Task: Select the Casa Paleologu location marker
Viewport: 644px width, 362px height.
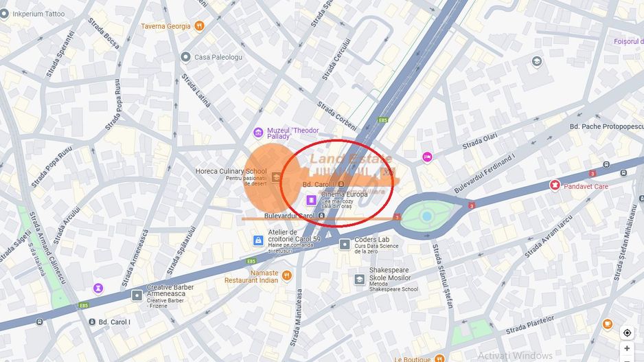Action: 185,57
